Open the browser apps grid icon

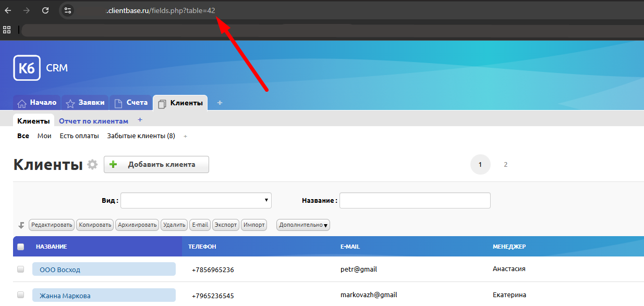tap(7, 30)
